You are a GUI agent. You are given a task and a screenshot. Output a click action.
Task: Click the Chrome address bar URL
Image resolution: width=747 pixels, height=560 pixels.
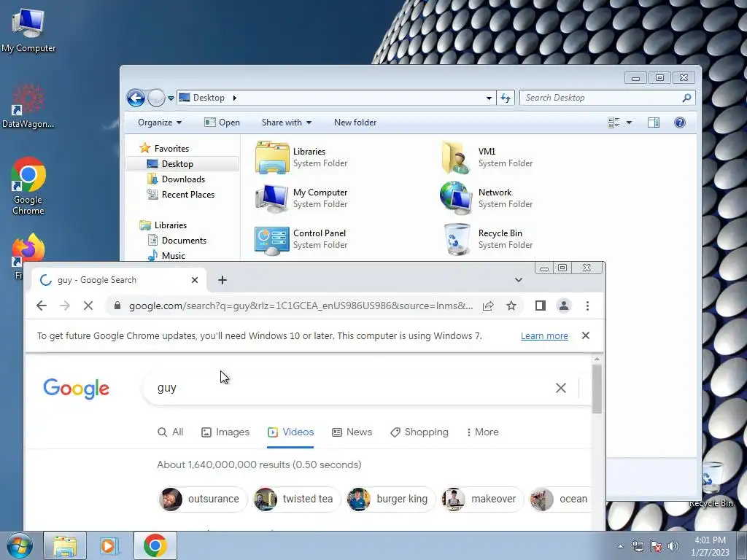tap(301, 306)
